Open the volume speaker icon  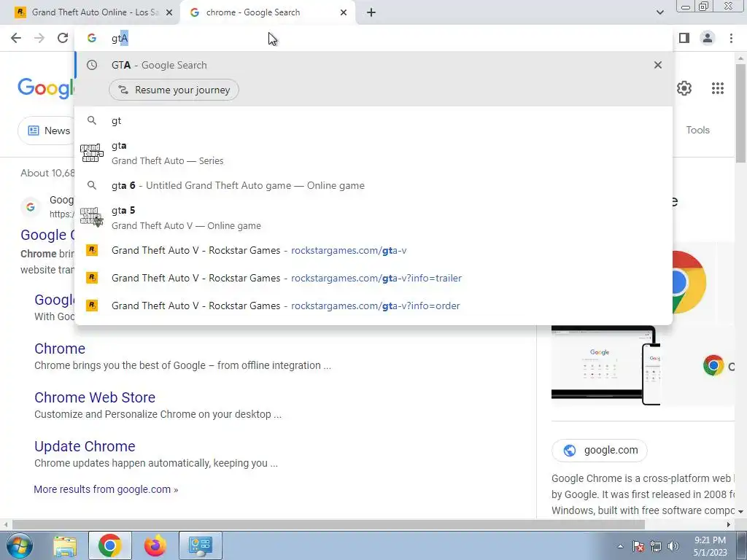(x=673, y=546)
